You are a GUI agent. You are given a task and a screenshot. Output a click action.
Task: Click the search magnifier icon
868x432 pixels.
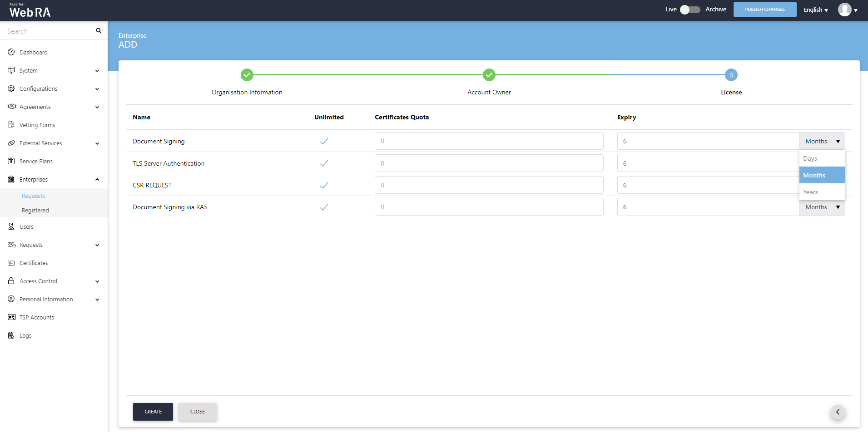(x=99, y=31)
